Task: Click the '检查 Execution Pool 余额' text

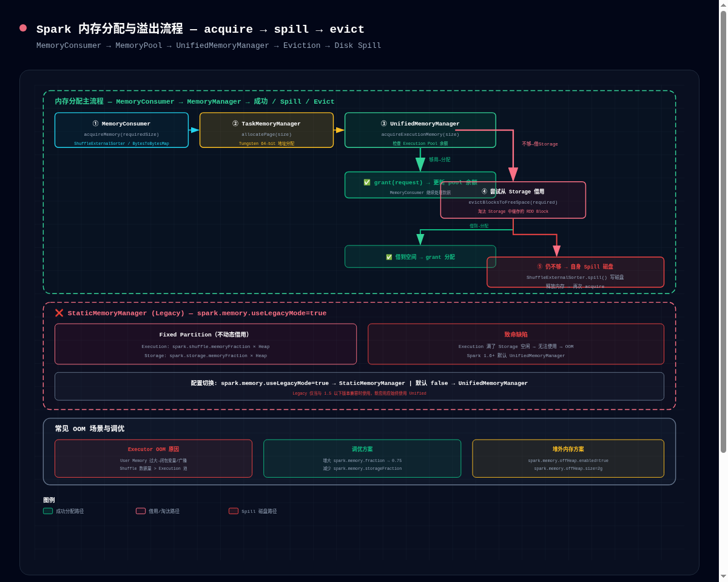Action: coord(420,144)
